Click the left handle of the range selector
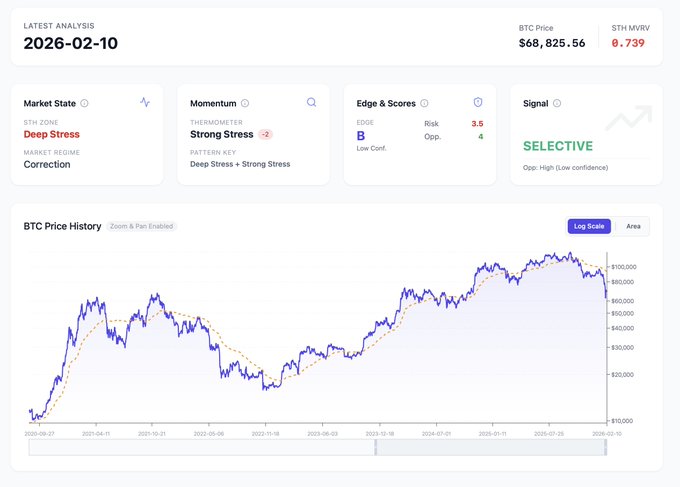680x487 pixels. click(x=375, y=448)
